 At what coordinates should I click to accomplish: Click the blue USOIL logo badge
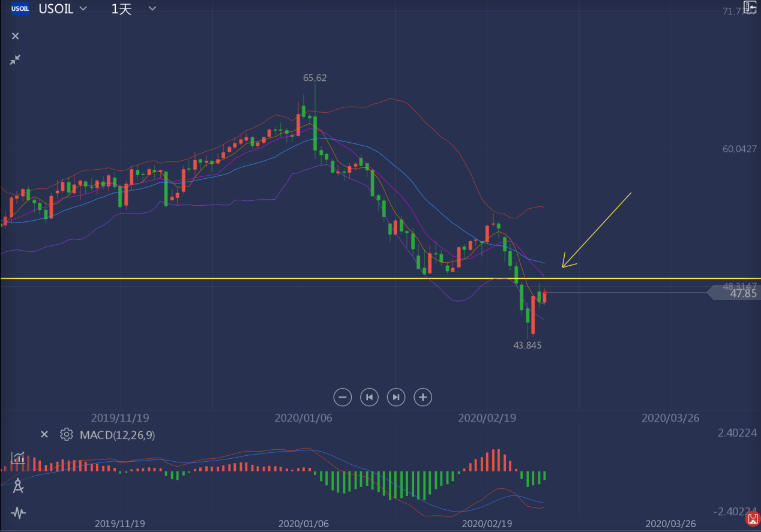point(20,8)
